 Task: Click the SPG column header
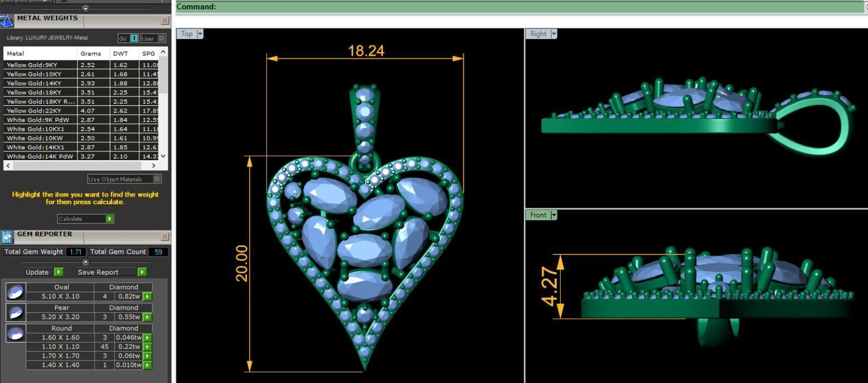point(149,53)
